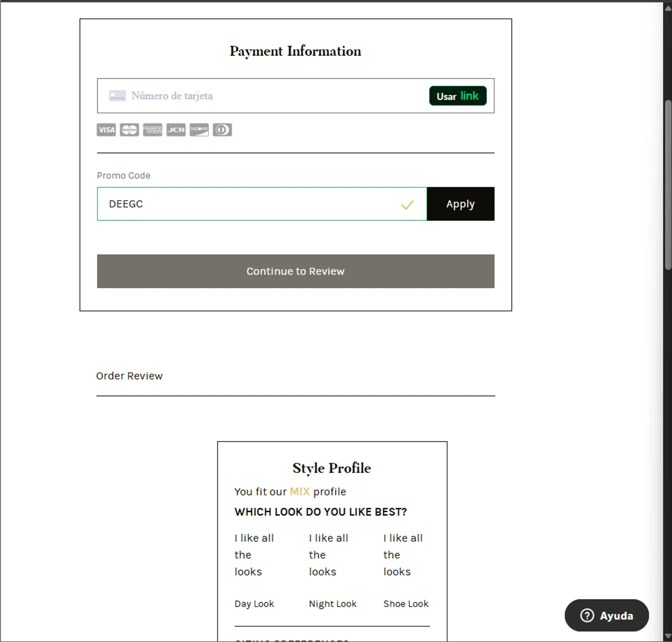Viewport: 672px width, 642px height.
Task: Click the Shoe Look label
Action: coord(406,604)
